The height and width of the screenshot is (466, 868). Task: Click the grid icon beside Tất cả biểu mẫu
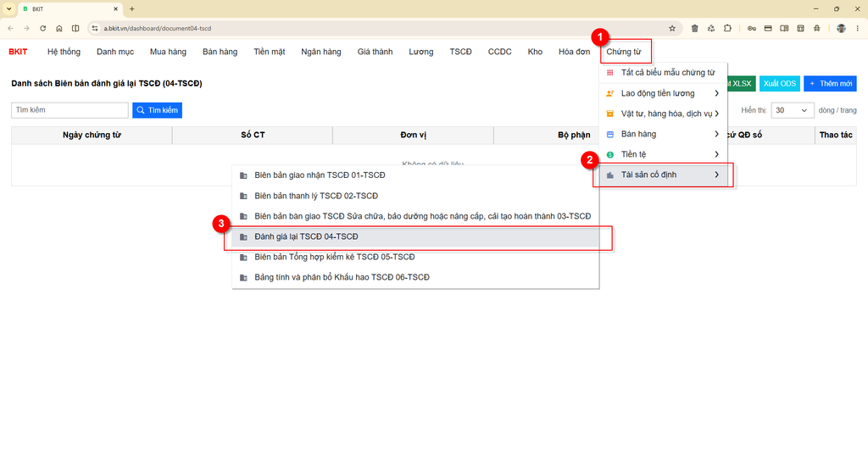[610, 73]
